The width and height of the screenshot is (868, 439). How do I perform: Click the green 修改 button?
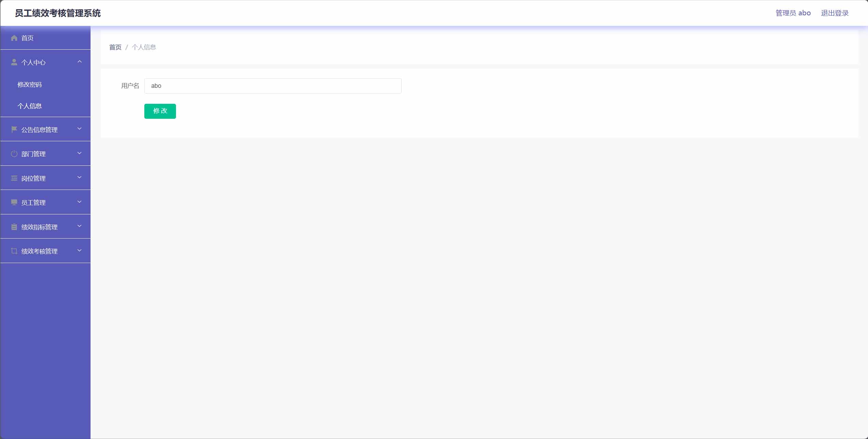tap(160, 111)
